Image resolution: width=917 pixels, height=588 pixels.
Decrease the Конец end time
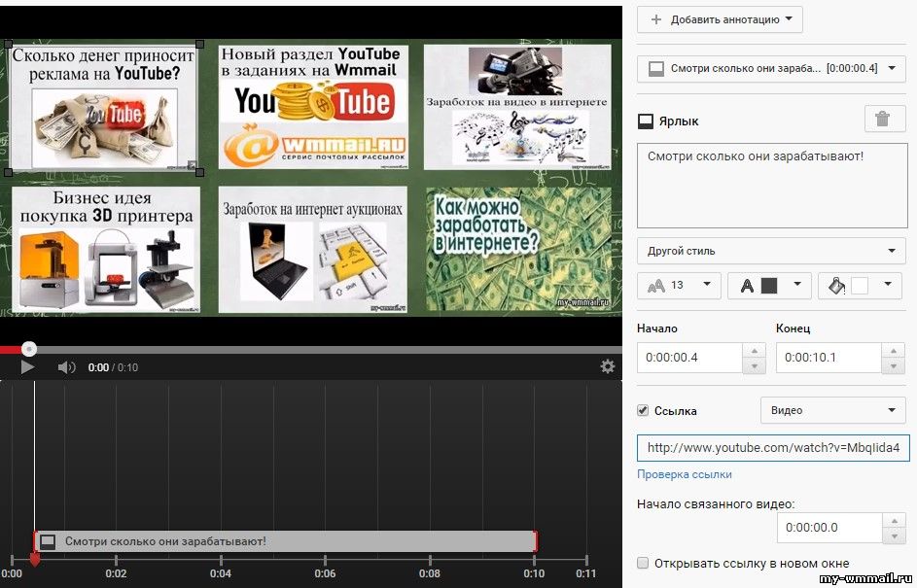[x=894, y=365]
